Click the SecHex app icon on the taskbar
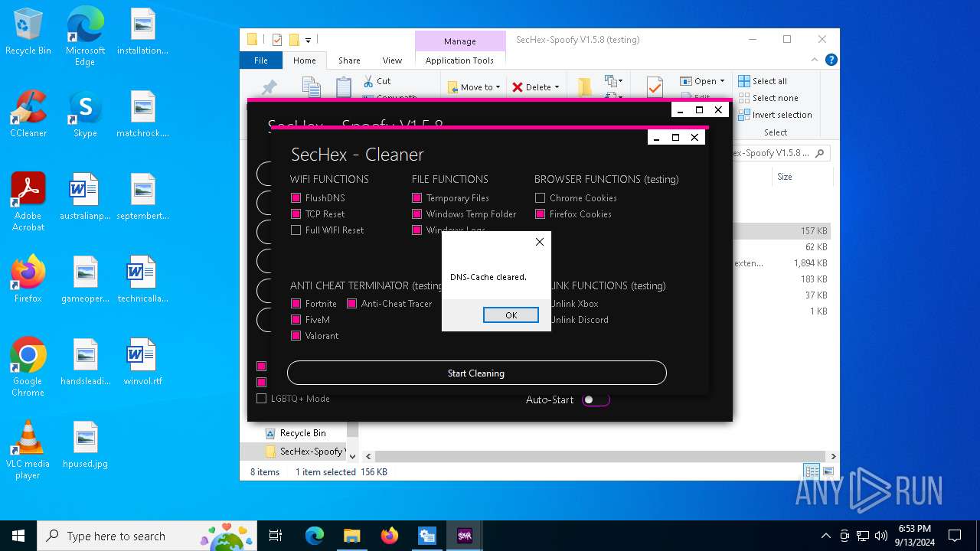980x551 pixels. coord(465,536)
